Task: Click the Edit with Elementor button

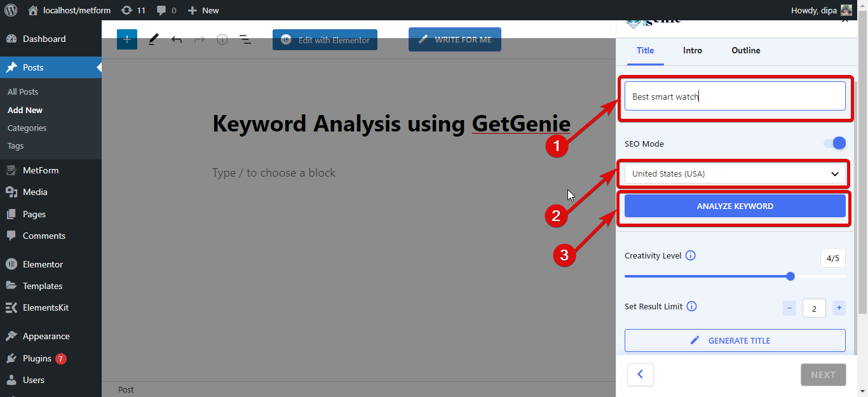Action: pyautogui.click(x=325, y=39)
